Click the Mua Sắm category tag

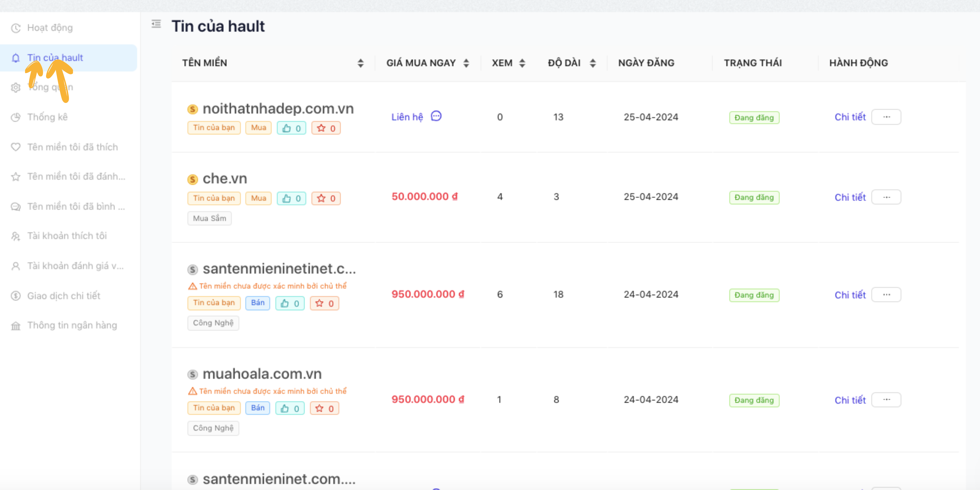pos(210,218)
